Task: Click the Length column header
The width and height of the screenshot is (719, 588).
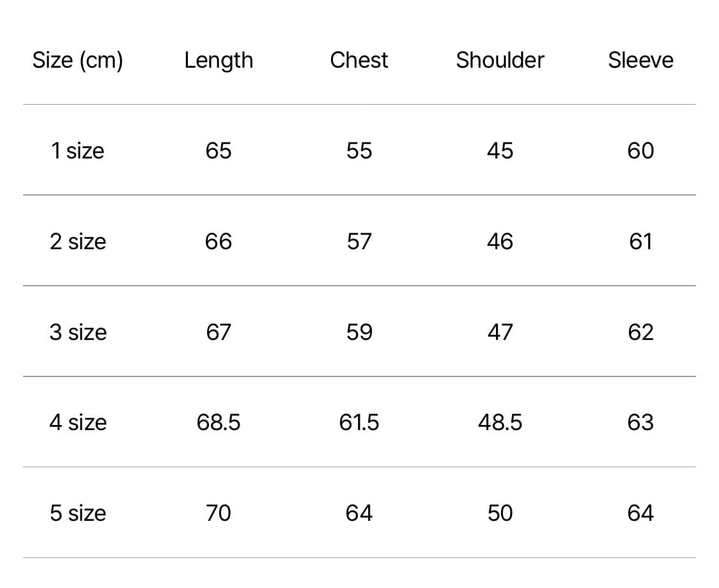Action: tap(219, 61)
